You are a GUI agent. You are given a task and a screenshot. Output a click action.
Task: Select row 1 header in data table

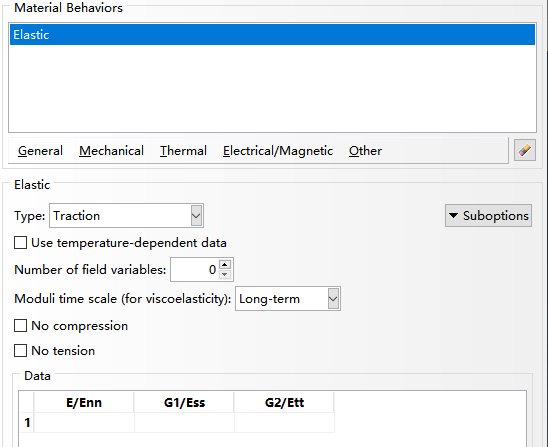tap(27, 423)
